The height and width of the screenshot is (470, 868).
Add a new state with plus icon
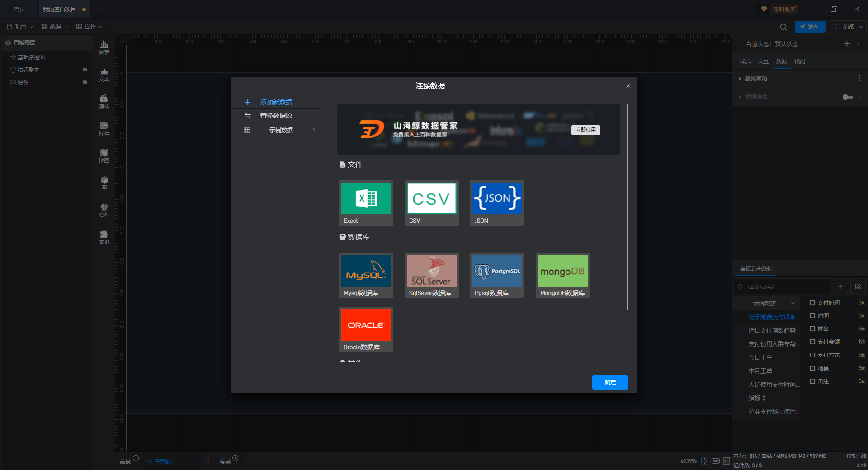(x=847, y=43)
